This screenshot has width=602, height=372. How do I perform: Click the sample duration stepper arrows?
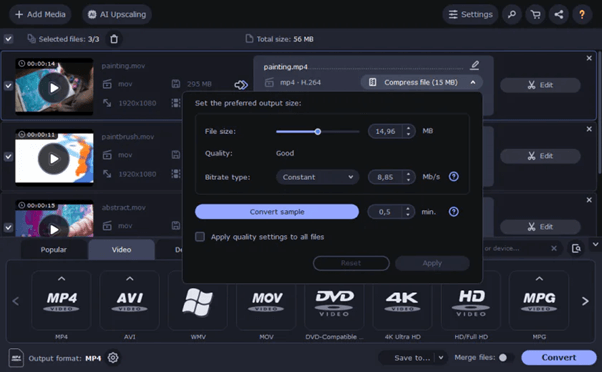(x=408, y=212)
